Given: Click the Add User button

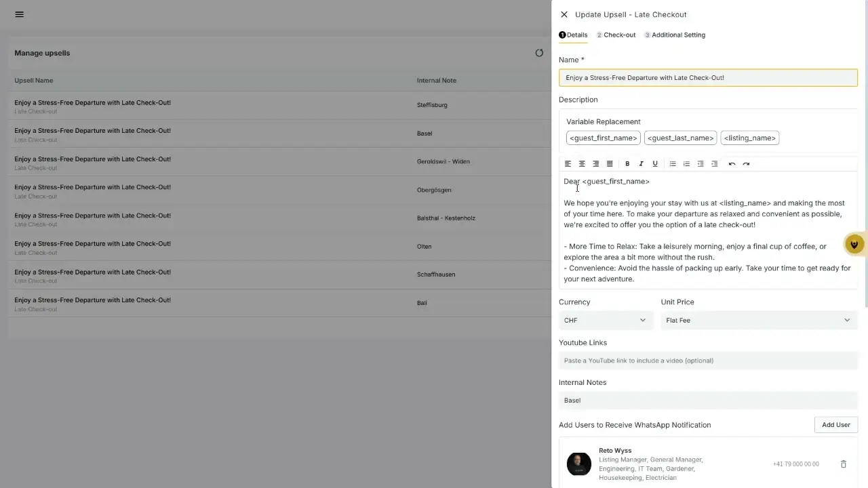Looking at the screenshot, I should (x=835, y=425).
